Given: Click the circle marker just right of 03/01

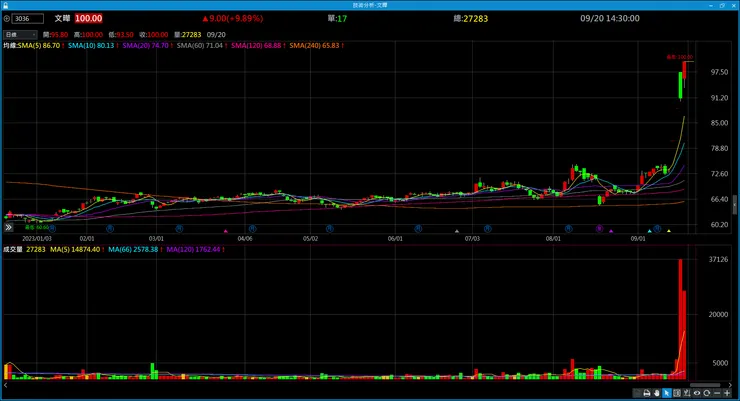Looking at the screenshot, I should click(179, 228).
